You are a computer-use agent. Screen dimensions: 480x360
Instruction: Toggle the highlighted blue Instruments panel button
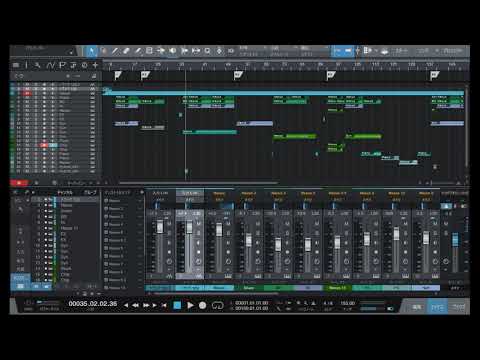click(x=21, y=278)
